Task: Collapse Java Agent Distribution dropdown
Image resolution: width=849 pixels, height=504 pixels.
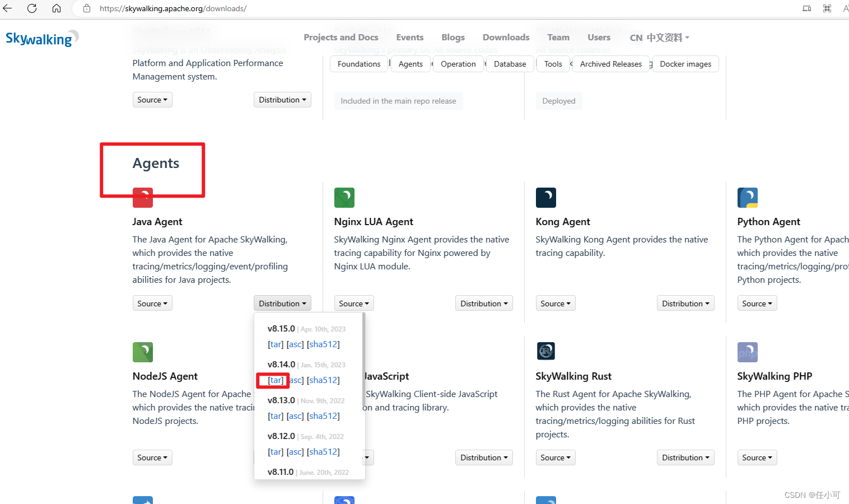Action: [282, 304]
